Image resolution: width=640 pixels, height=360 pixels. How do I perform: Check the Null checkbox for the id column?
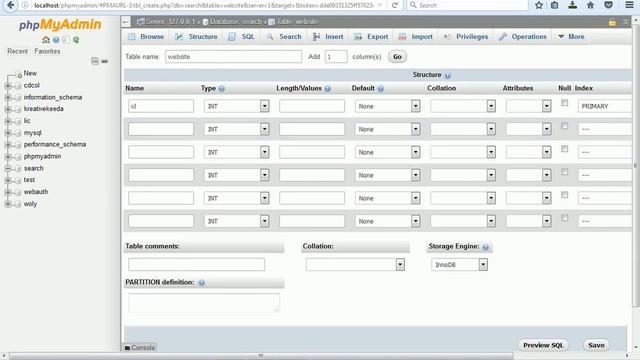point(564,103)
